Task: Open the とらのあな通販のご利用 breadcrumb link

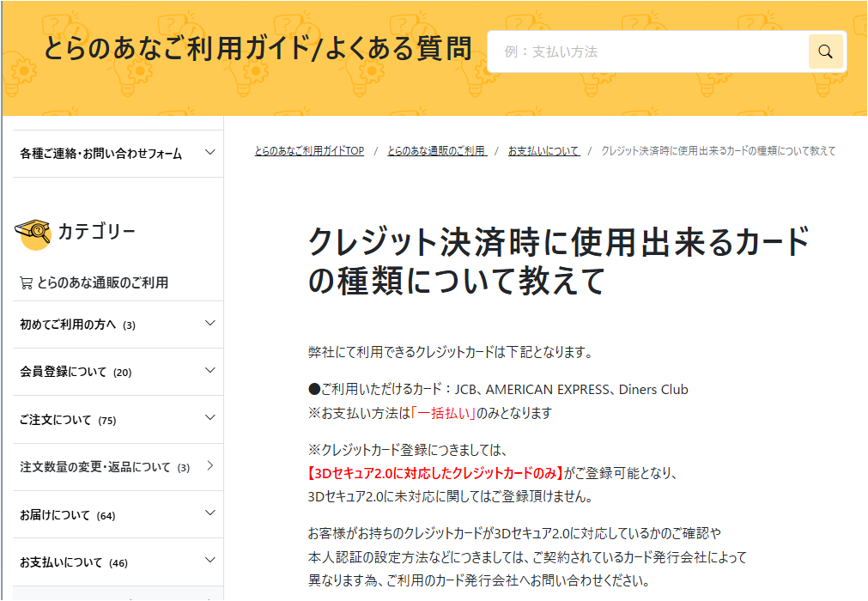Action: (436, 151)
